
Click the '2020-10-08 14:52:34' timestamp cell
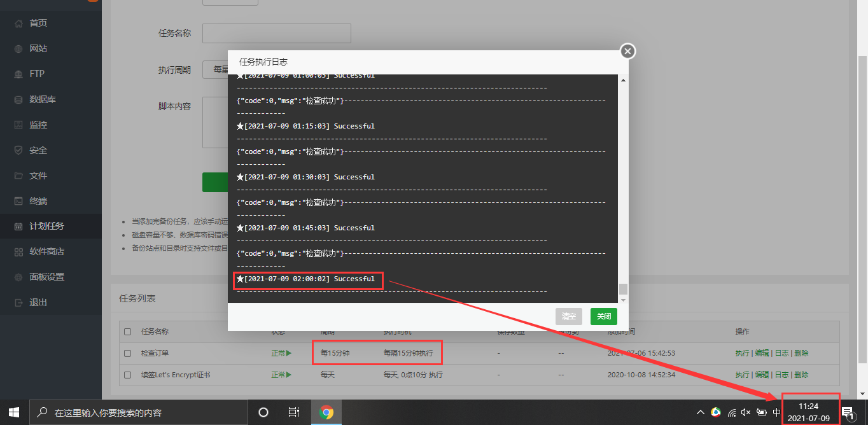641,375
